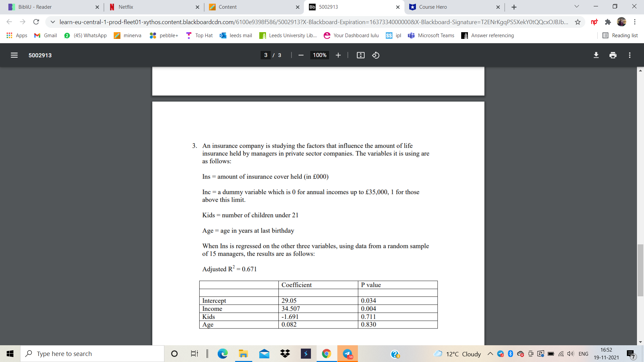
Task: Switch to the BibliU - Reader tab
Action: (35, 7)
